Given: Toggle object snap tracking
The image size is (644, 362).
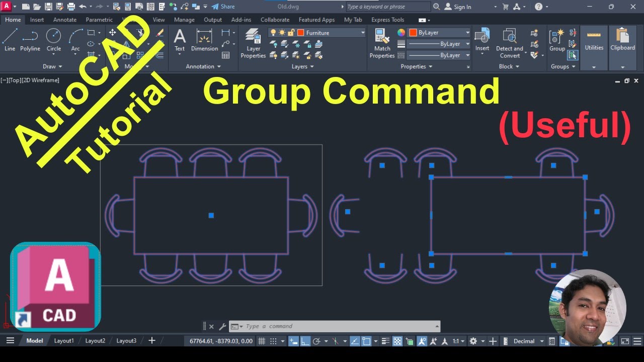Looking at the screenshot, I should (x=355, y=341).
